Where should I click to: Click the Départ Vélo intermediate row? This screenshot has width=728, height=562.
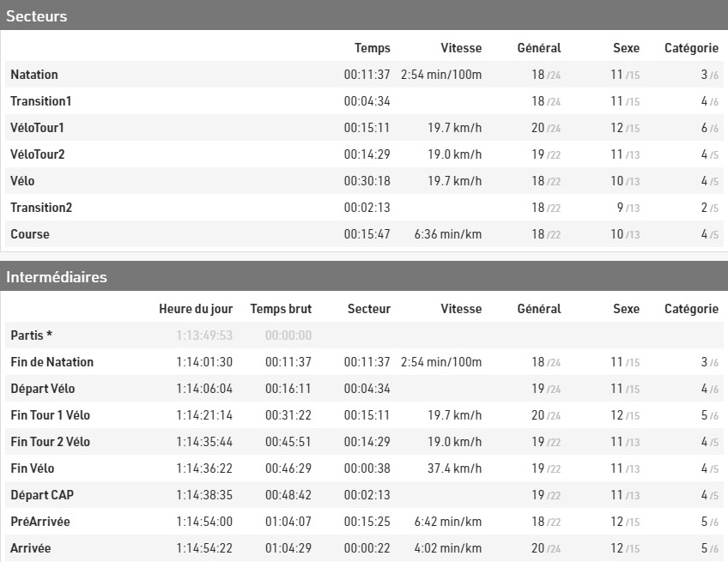(x=364, y=389)
